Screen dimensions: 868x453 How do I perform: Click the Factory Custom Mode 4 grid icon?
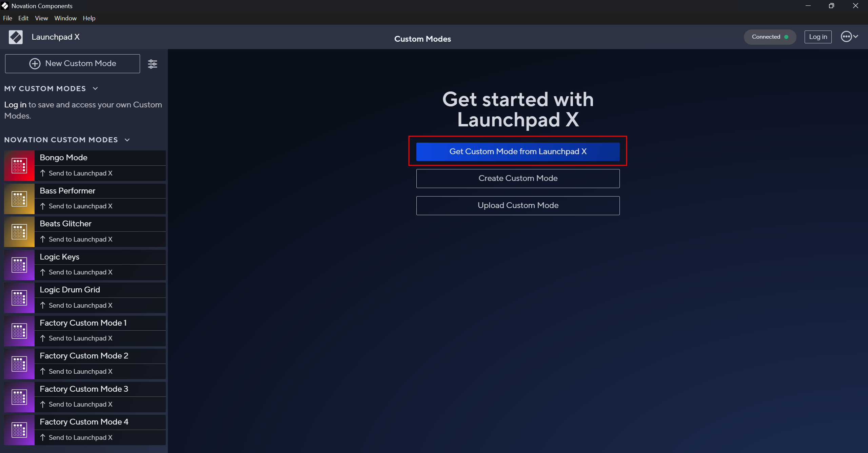[19, 430]
